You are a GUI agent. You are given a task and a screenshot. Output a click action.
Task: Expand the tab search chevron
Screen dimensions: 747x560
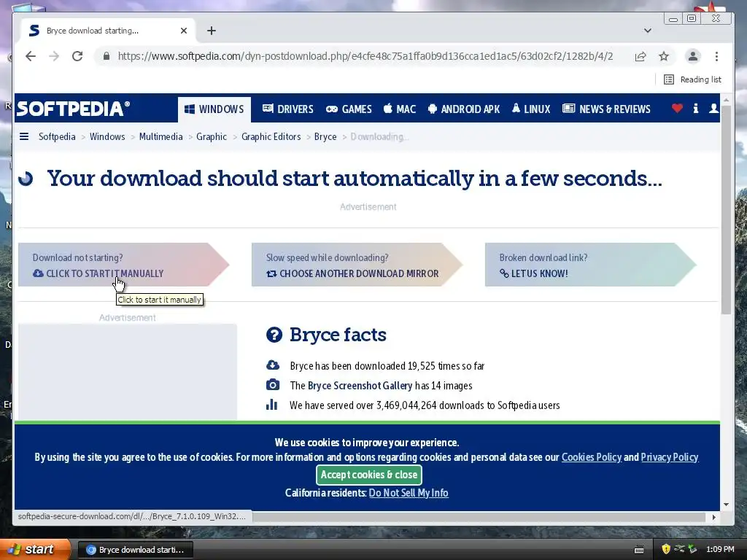tap(648, 31)
